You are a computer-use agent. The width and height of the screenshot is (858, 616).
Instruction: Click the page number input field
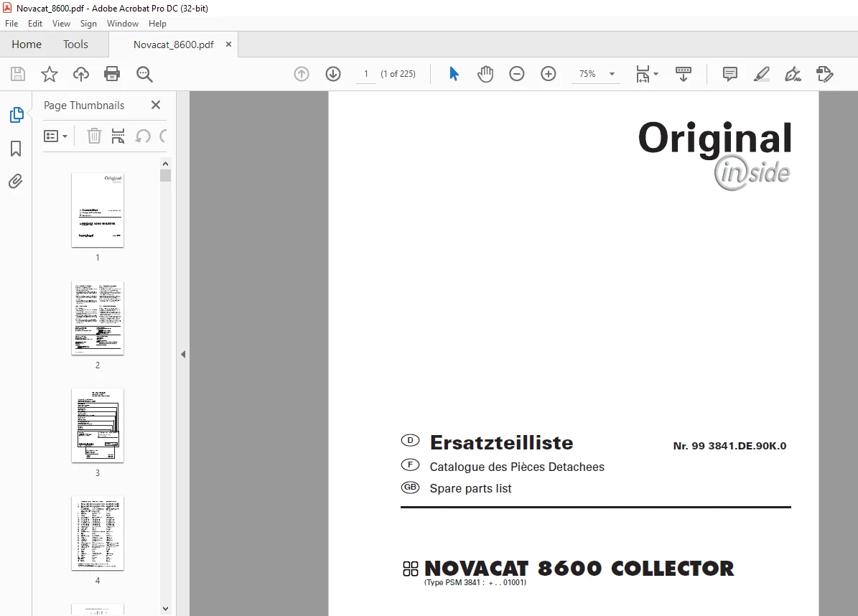(x=366, y=74)
